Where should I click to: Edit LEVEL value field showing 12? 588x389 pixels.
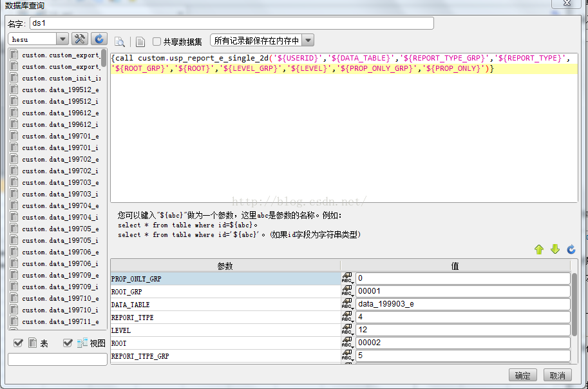[x=463, y=330]
